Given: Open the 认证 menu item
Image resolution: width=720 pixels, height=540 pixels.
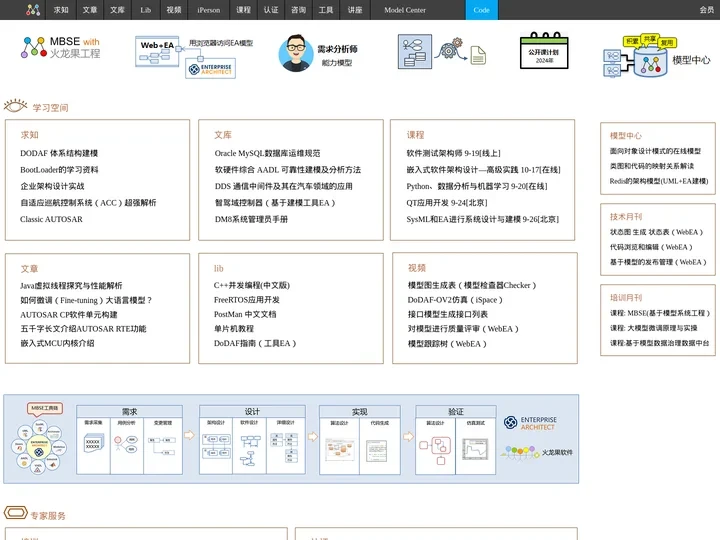Looking at the screenshot, I should [x=271, y=10].
